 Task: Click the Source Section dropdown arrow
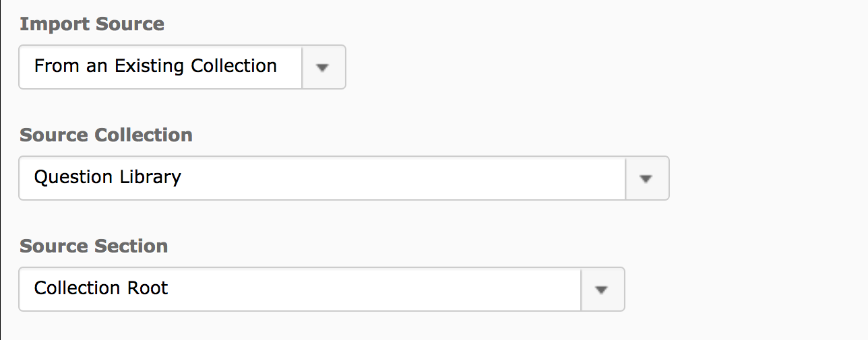(x=602, y=290)
